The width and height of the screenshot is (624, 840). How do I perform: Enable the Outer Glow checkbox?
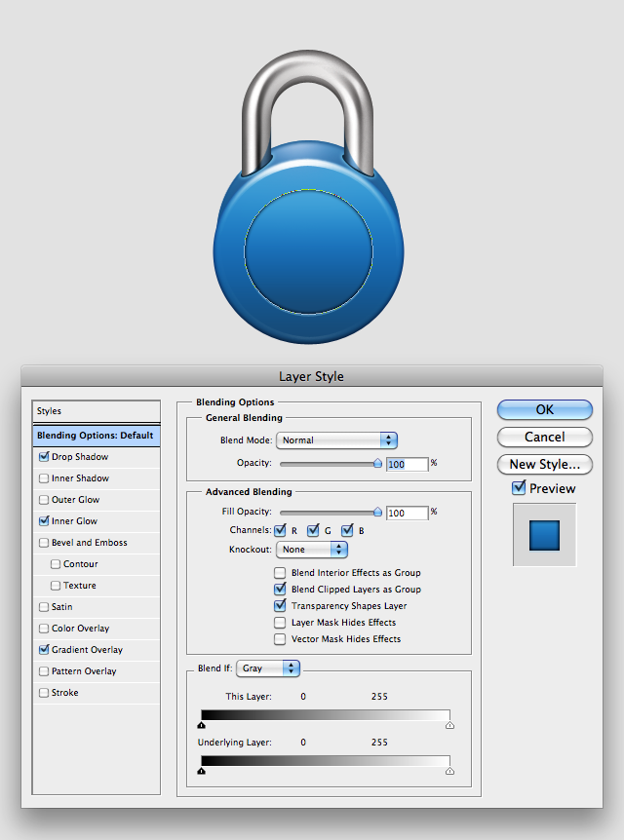coord(44,500)
